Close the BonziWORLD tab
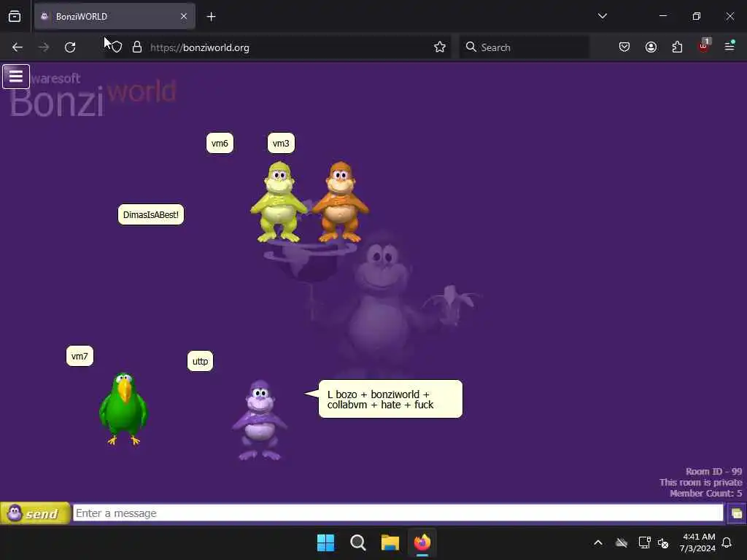Image resolution: width=747 pixels, height=560 pixels. [x=184, y=17]
